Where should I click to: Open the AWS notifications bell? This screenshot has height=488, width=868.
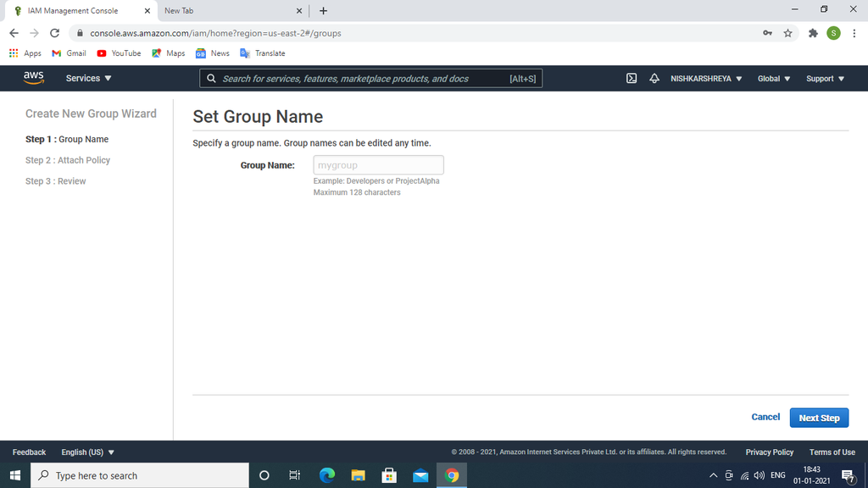click(654, 78)
